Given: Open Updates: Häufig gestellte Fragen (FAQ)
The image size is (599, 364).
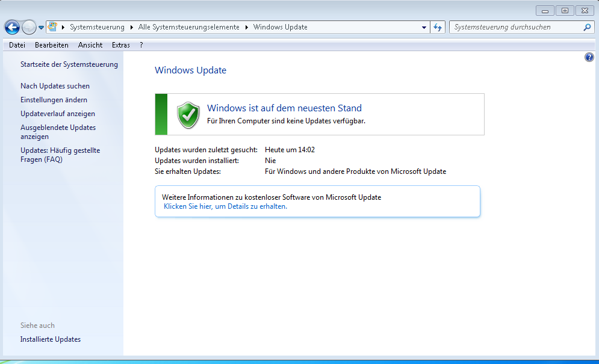Looking at the screenshot, I should [60, 155].
